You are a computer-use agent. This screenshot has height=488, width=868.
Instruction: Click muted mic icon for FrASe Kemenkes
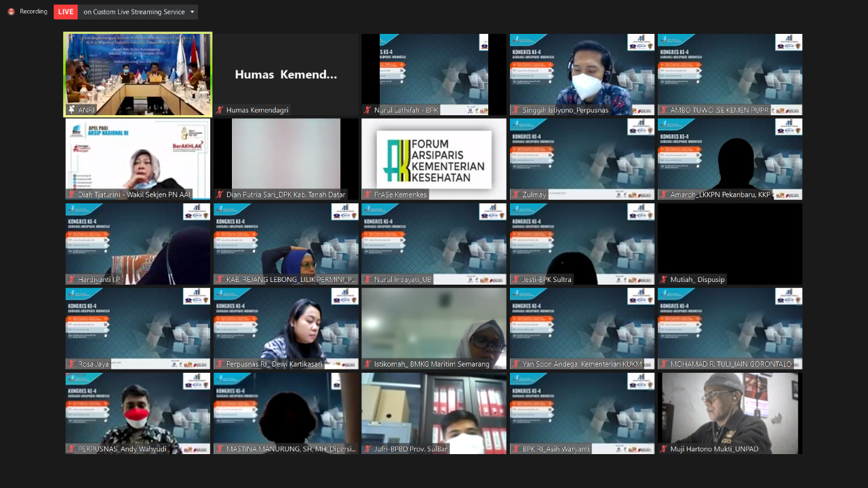point(368,195)
